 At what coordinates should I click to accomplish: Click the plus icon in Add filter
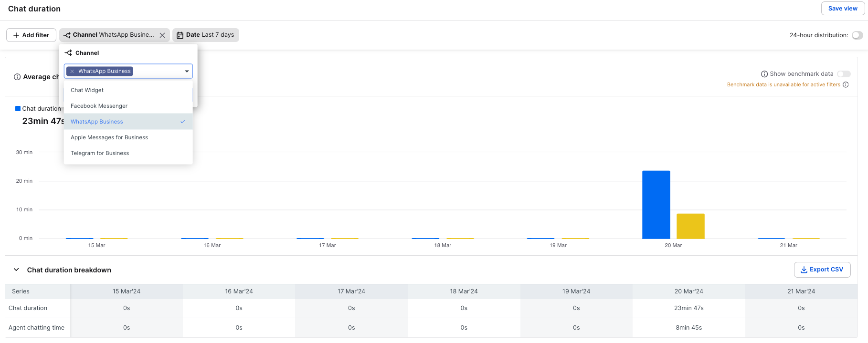coord(16,35)
